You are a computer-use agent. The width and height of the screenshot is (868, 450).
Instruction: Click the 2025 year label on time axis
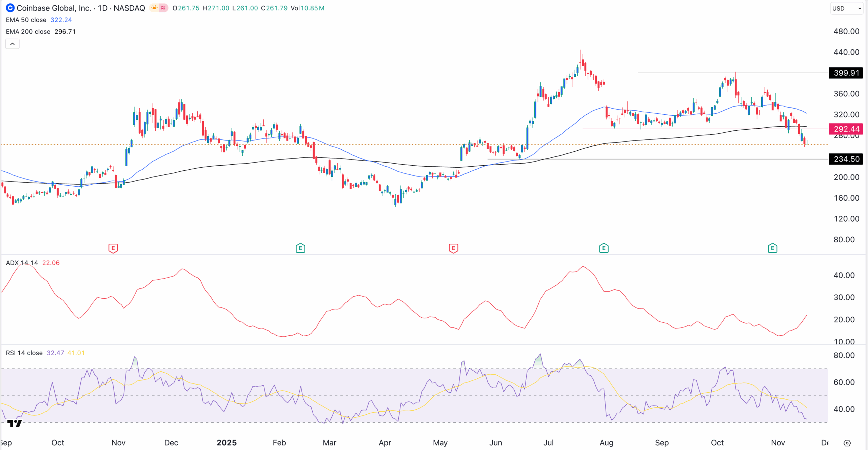226,443
